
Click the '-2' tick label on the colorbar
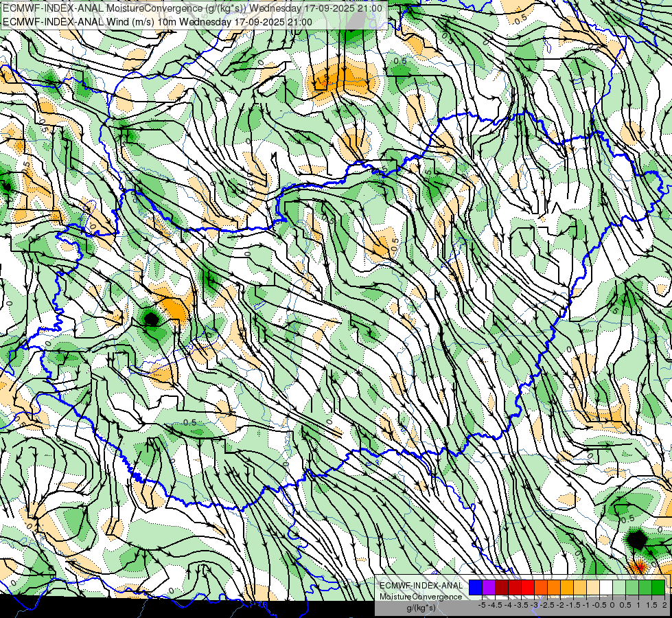click(x=560, y=605)
